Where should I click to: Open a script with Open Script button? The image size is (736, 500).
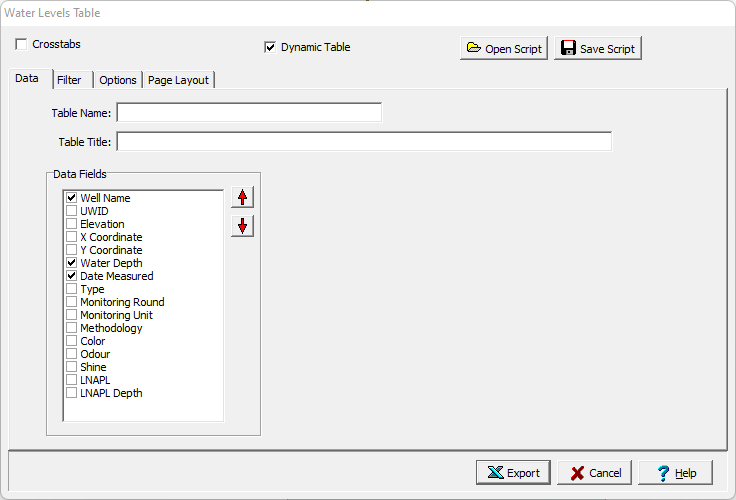pyautogui.click(x=504, y=49)
